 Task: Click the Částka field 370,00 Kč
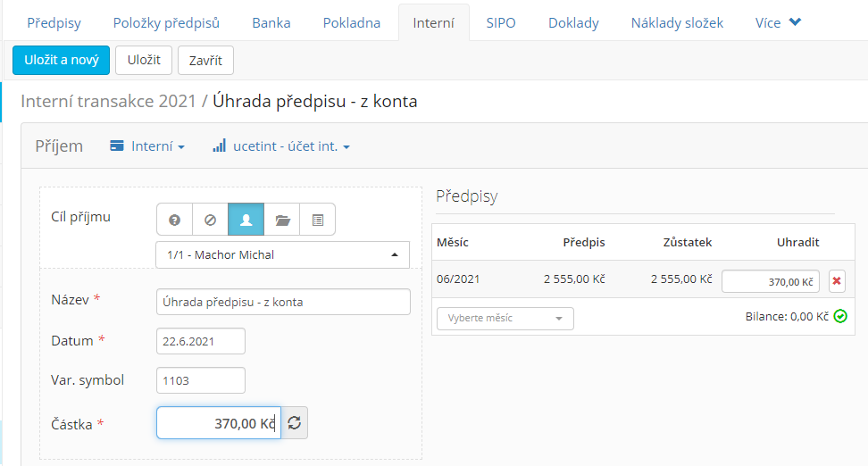[219, 423]
